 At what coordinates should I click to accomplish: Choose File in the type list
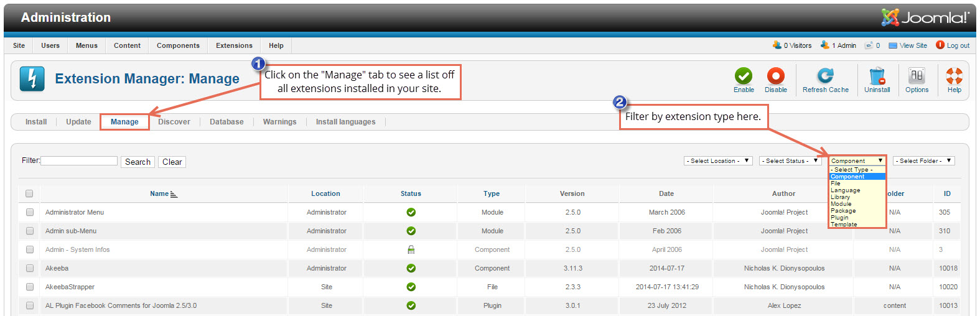pos(857,184)
